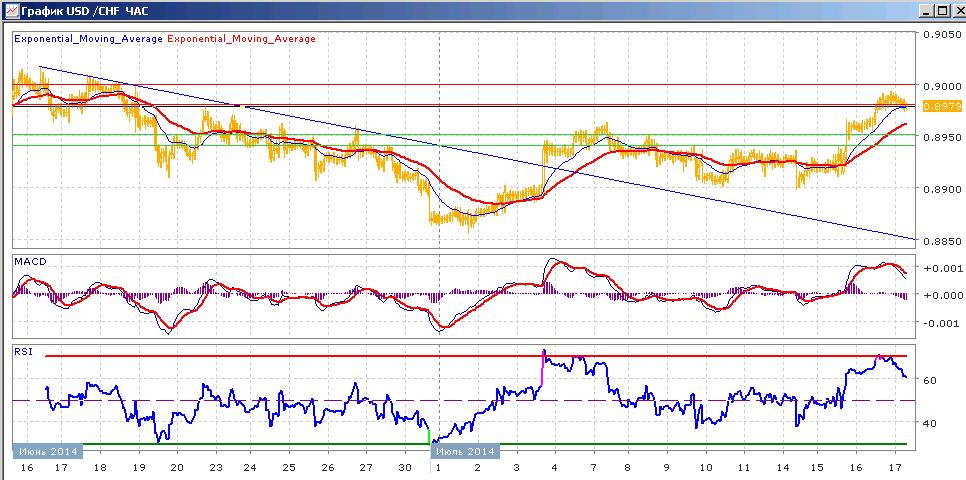The height and width of the screenshot is (480, 966).
Task: Click the title 'График USD /CHF ЧАС'
Action: (84, 11)
